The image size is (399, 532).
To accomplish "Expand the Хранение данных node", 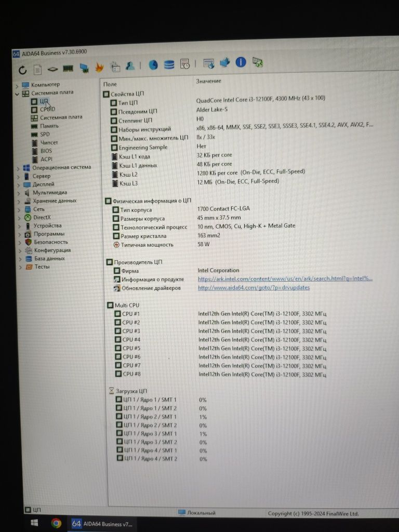I will 19,202.
